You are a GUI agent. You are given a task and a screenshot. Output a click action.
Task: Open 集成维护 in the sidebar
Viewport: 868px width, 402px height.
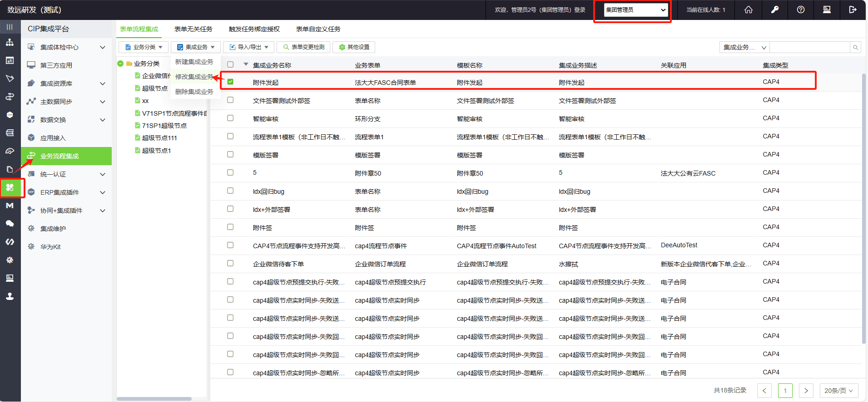coord(66,229)
